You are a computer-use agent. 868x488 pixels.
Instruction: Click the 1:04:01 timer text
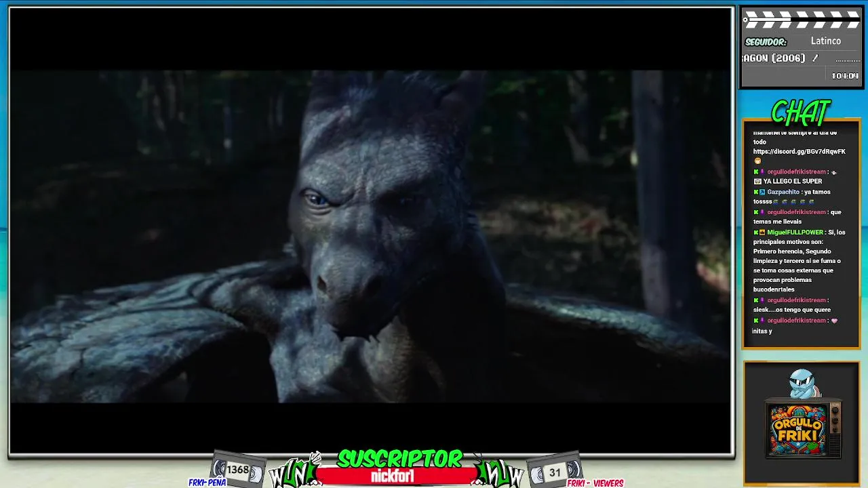pyautogui.click(x=845, y=76)
